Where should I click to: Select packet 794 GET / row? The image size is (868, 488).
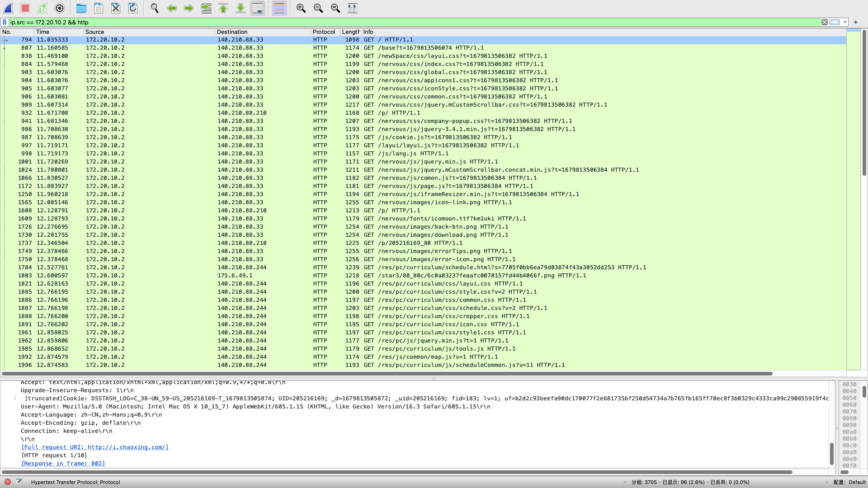(423, 40)
